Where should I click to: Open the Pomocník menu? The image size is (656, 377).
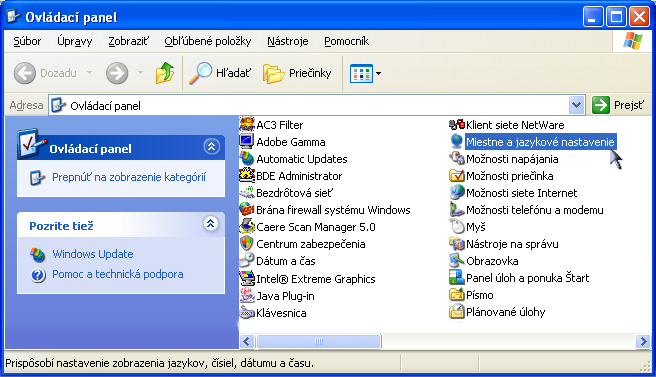coord(346,41)
